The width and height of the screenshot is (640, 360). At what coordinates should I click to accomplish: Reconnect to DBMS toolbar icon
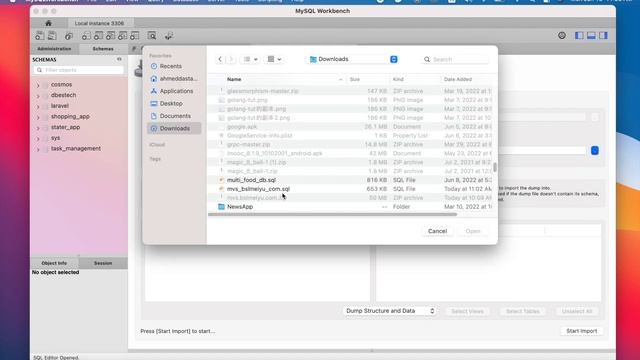169,36
